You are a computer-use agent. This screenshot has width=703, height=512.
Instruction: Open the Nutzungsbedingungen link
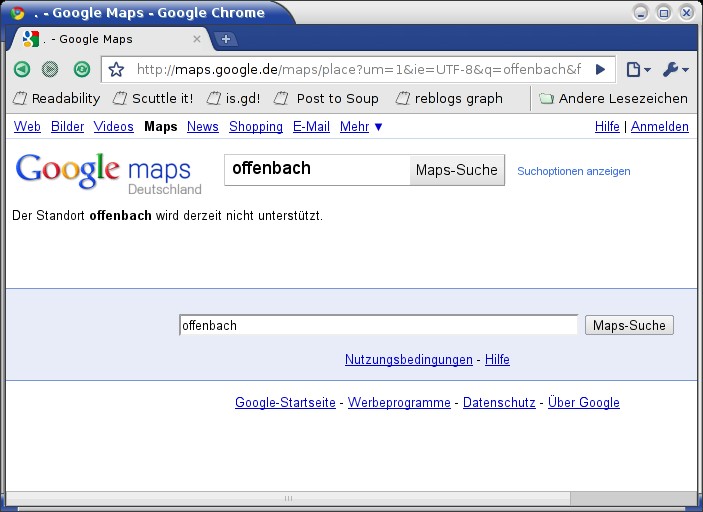point(408,360)
